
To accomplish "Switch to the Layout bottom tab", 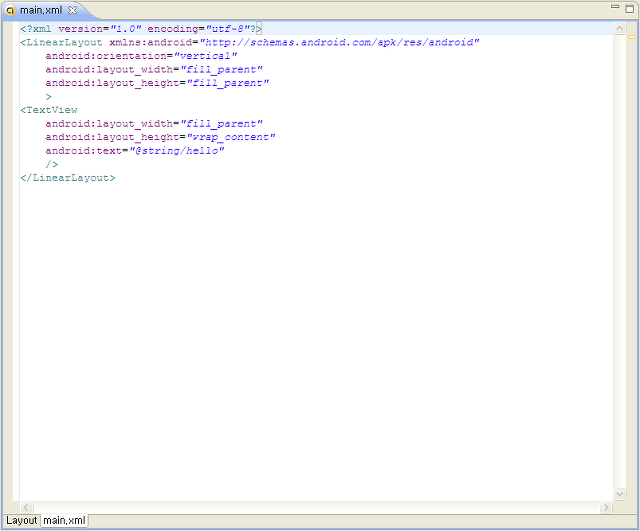I will tap(22, 520).
